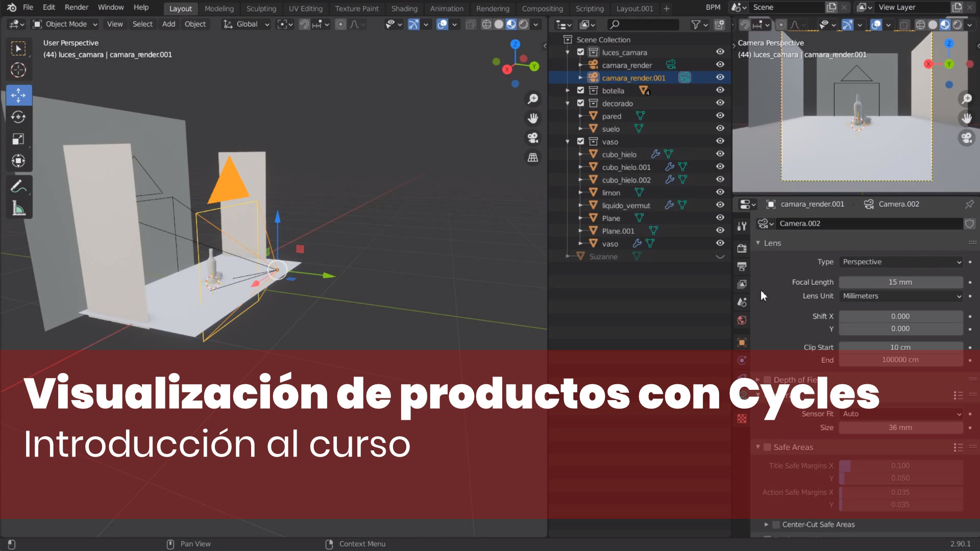Image resolution: width=980 pixels, height=551 pixels.
Task: Click the outliner search field
Action: pos(643,24)
